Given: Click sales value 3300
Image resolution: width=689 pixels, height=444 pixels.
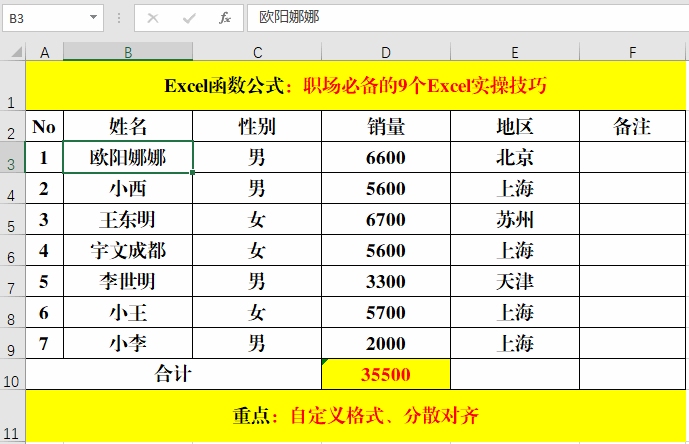Looking at the screenshot, I should click(386, 281).
